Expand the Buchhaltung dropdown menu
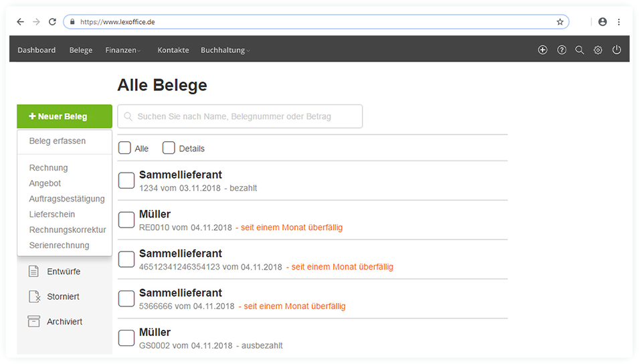This screenshot has width=639, height=364. 225,50
